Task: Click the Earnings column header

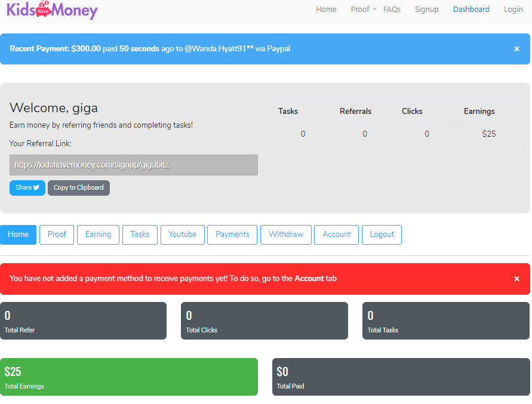Action: (x=479, y=111)
